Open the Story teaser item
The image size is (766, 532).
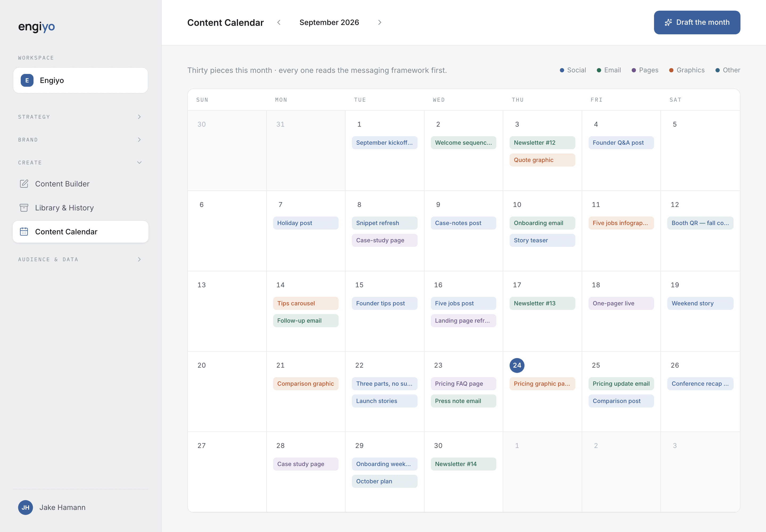tap(542, 240)
